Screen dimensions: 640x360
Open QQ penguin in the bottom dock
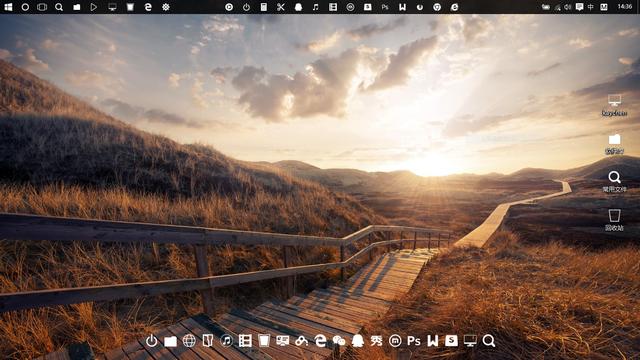[x=358, y=340]
